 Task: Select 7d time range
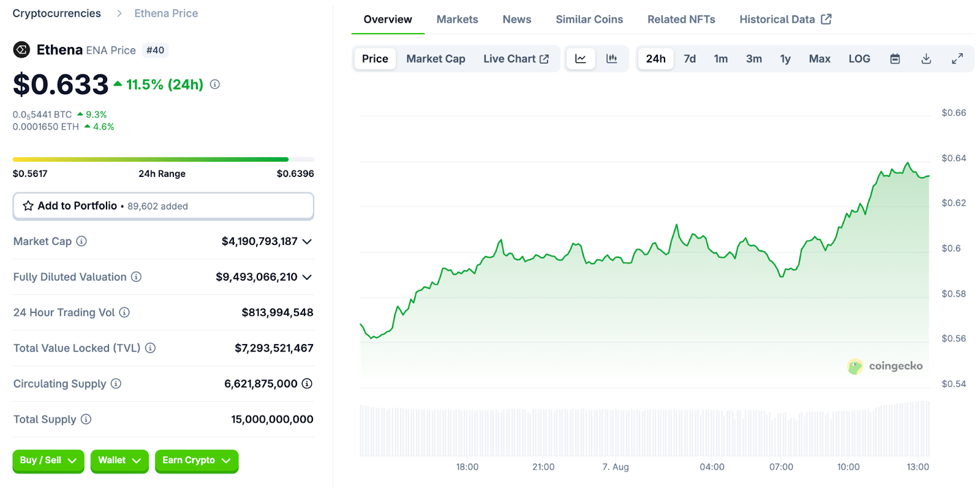(690, 59)
